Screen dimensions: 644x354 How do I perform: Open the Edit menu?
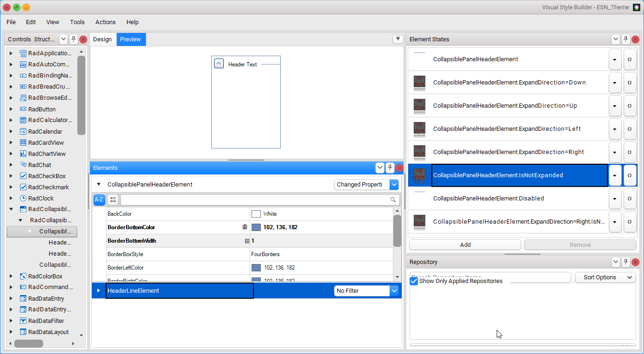[31, 22]
